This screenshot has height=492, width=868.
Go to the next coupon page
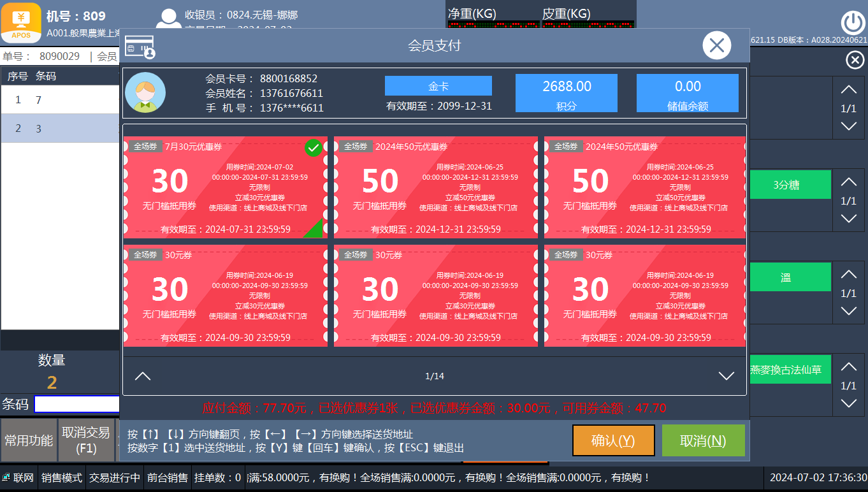click(x=727, y=376)
